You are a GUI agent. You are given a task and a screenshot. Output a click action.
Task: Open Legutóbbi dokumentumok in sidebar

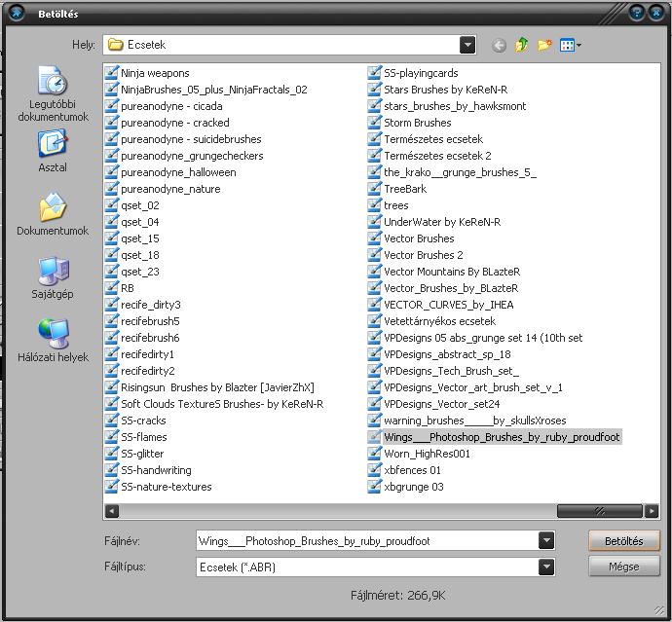point(53,94)
